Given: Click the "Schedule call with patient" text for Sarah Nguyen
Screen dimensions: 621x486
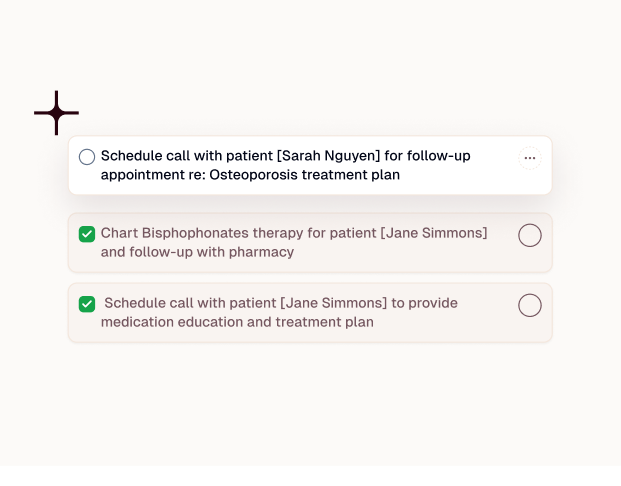Looking at the screenshot, I should [x=186, y=156].
